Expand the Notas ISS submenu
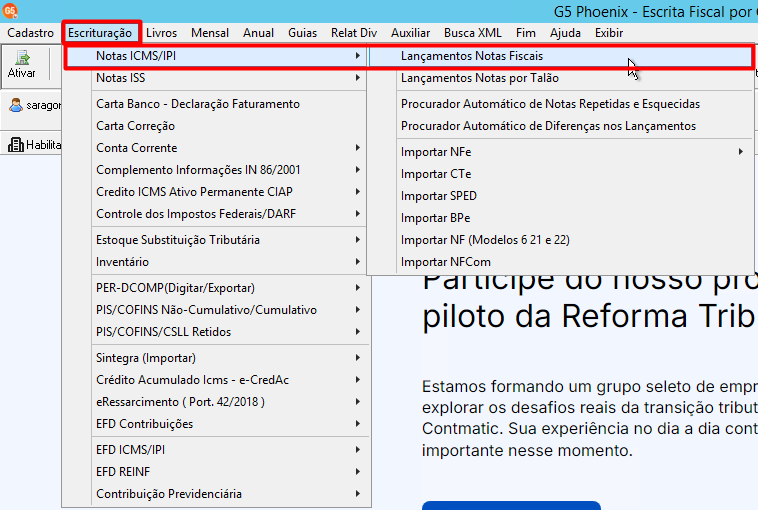758x510 pixels. pyautogui.click(x=216, y=78)
